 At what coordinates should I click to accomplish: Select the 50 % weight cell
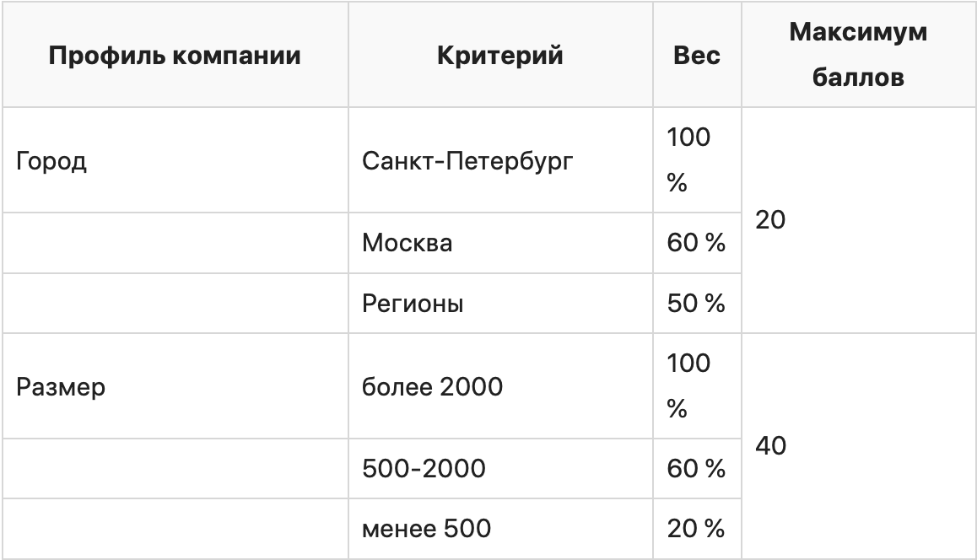click(x=696, y=304)
